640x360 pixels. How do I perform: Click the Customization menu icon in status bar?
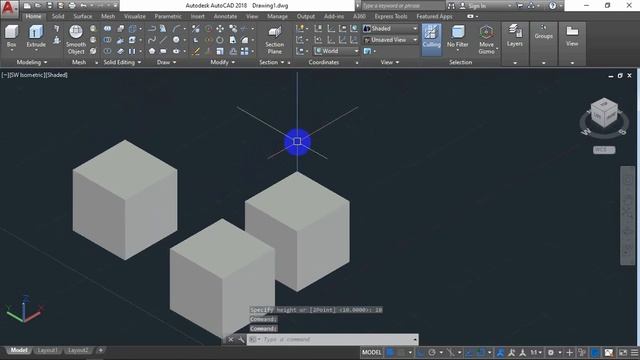pos(635,352)
